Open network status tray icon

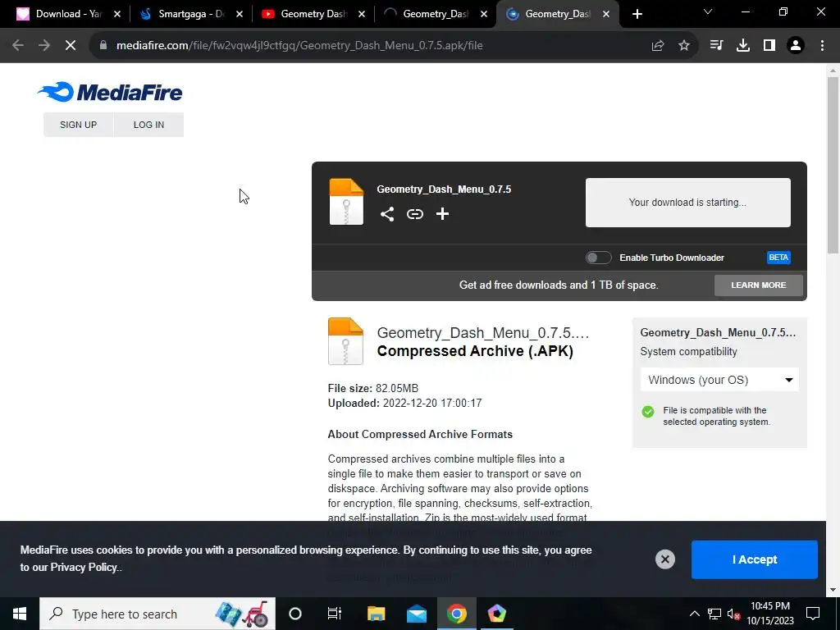(x=714, y=614)
